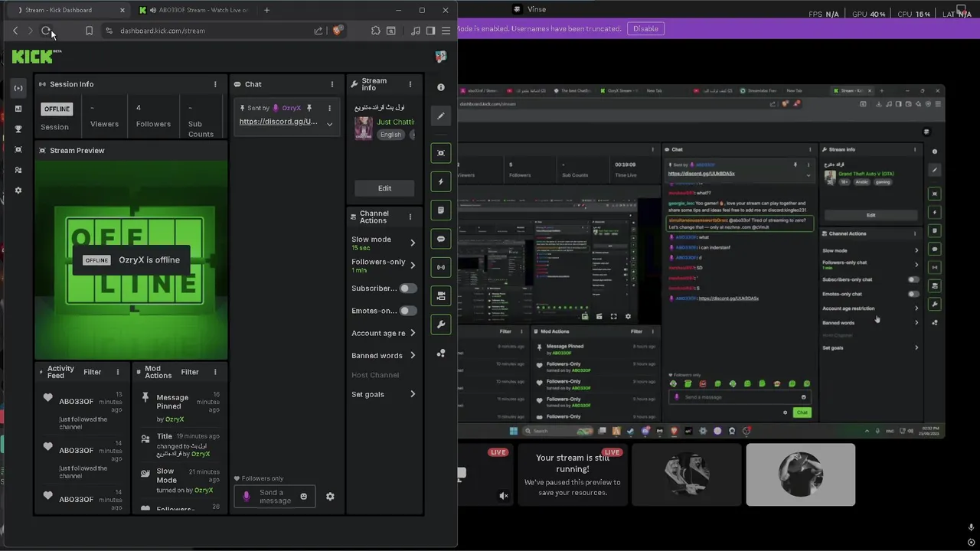Click the dashboard.kick.com/stream address bar
Viewport: 980px width, 551px height.
(213, 31)
